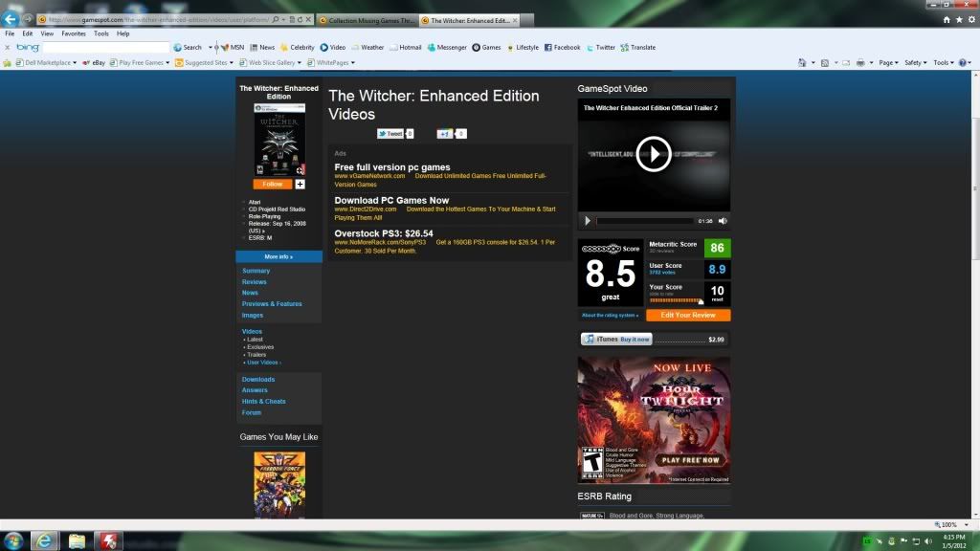Switch to Collection Missing Games tab
Screen dimensions: 980x551
coord(367,20)
